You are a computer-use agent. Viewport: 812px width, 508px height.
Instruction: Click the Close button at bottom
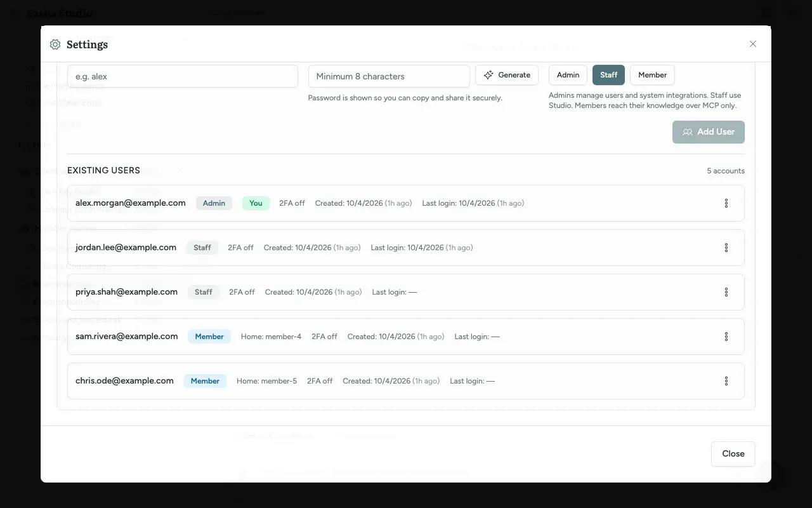pos(733,453)
